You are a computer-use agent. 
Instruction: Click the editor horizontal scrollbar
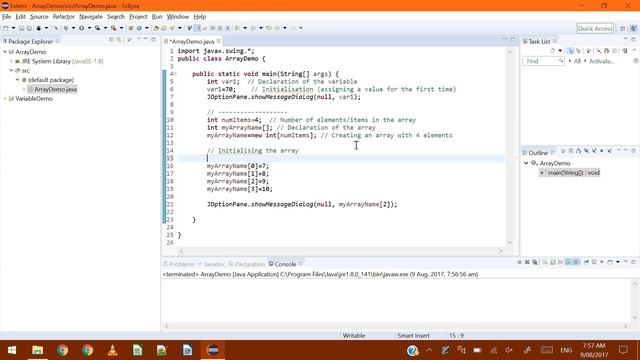point(341,251)
